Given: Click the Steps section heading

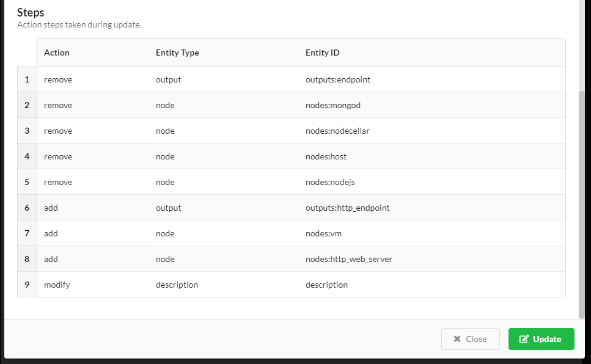Looking at the screenshot, I should point(31,12).
